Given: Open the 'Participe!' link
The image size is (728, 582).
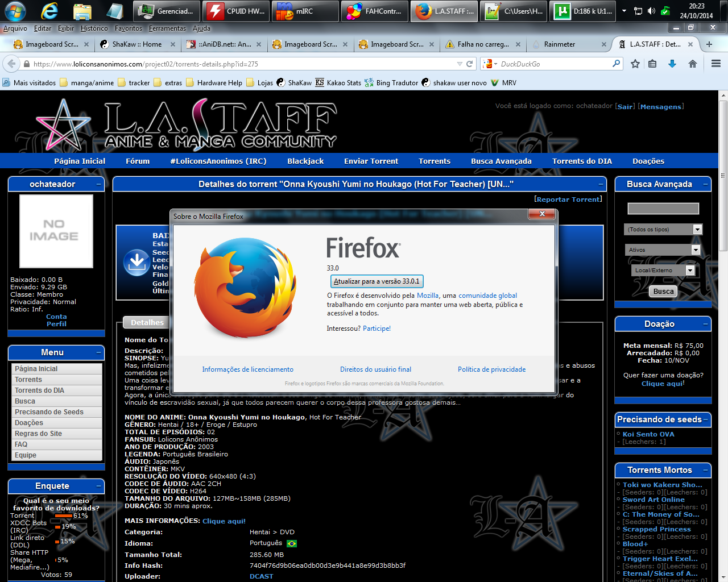Looking at the screenshot, I should [377, 329].
